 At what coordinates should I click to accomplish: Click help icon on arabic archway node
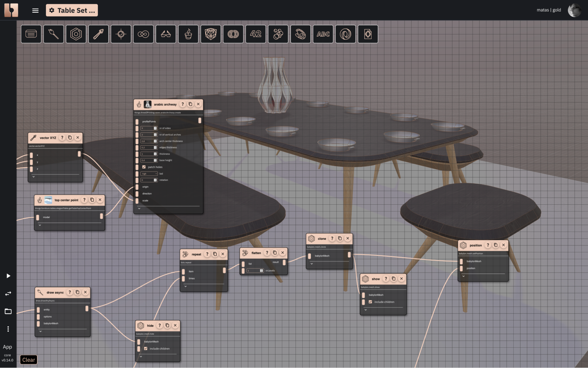tap(183, 104)
